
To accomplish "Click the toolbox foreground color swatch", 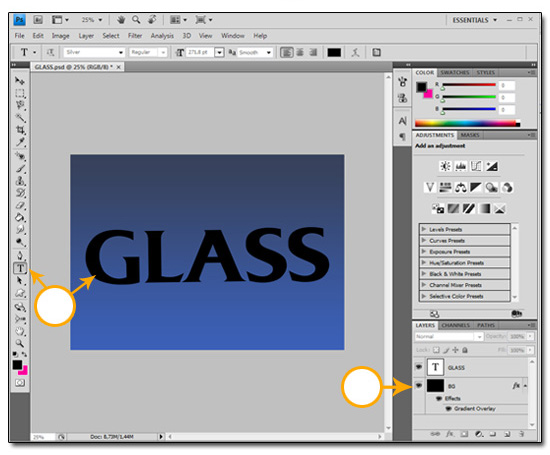I will pos(17,364).
